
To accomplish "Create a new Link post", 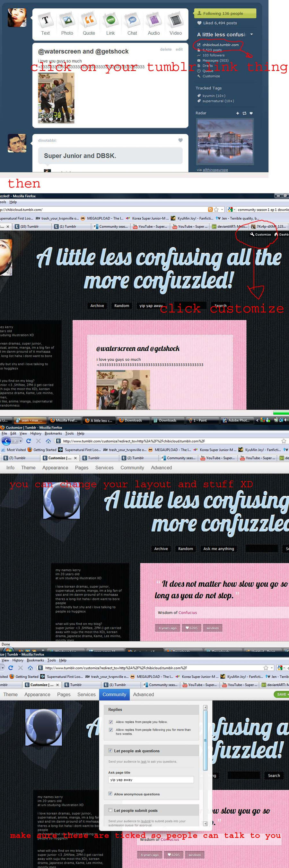I will click(x=110, y=24).
